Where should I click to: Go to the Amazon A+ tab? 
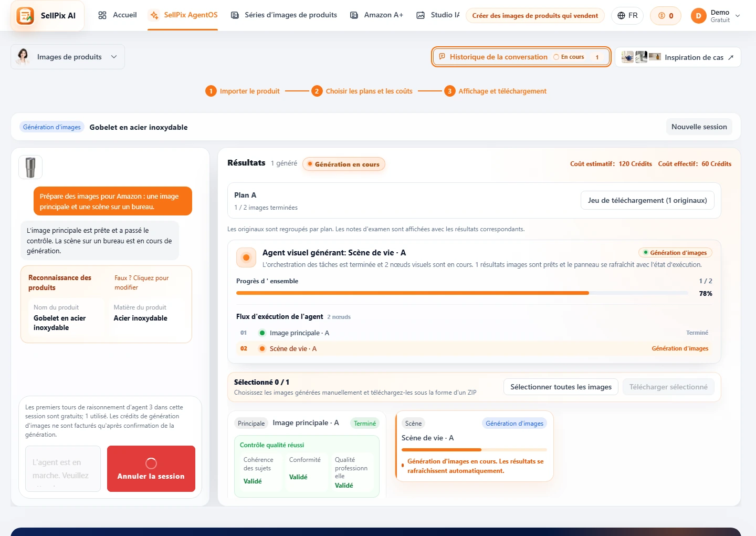coord(376,15)
